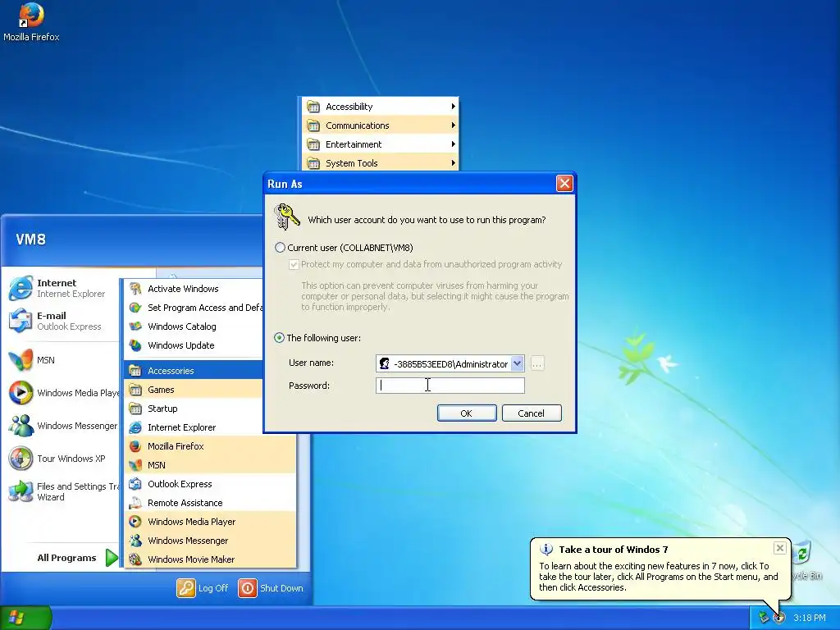Toggle Protect my computer checkbox
840x630 pixels.
click(x=294, y=265)
